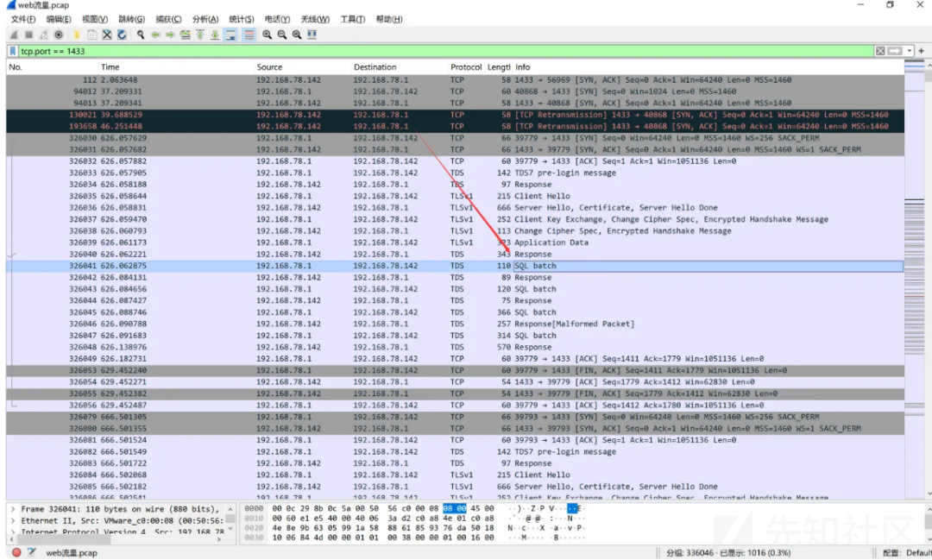Open the 统计(S) menu
The image size is (932, 560).
[242, 19]
